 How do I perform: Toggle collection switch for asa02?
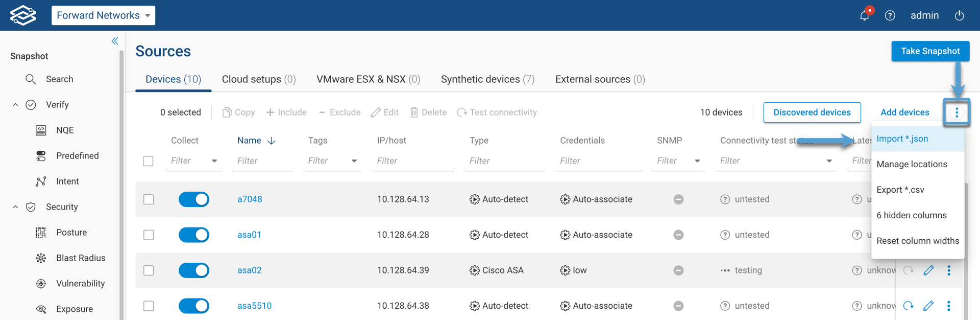tap(194, 270)
